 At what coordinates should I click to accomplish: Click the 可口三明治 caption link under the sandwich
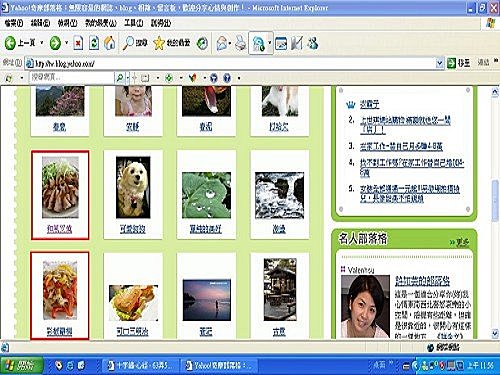132,332
